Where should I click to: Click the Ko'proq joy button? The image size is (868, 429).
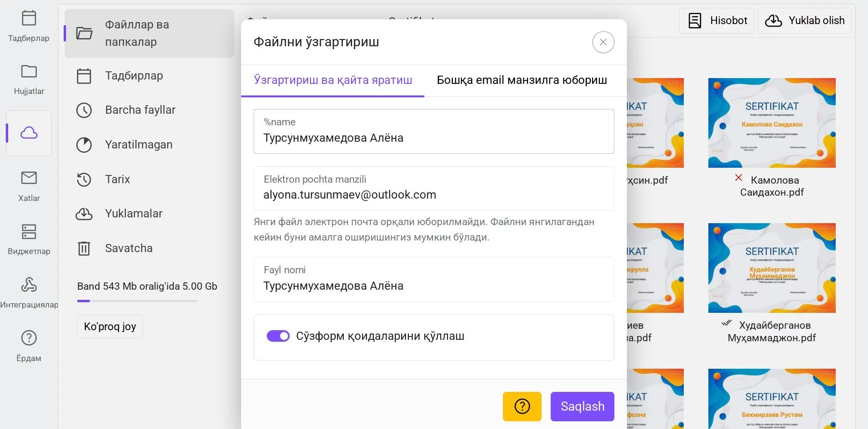click(110, 327)
